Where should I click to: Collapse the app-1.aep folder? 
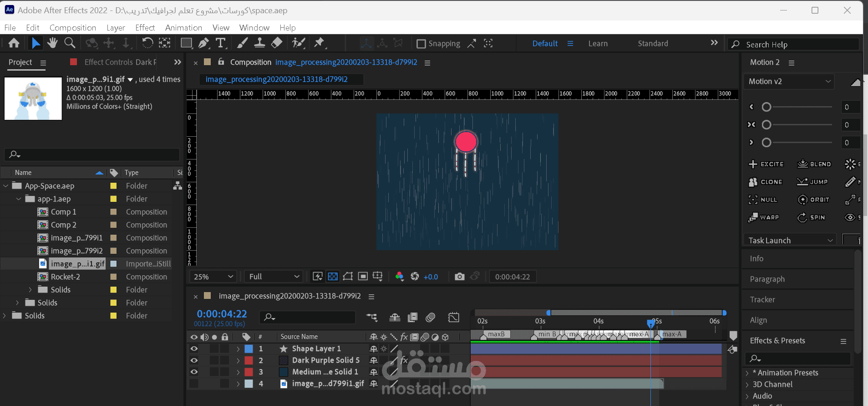pos(19,199)
